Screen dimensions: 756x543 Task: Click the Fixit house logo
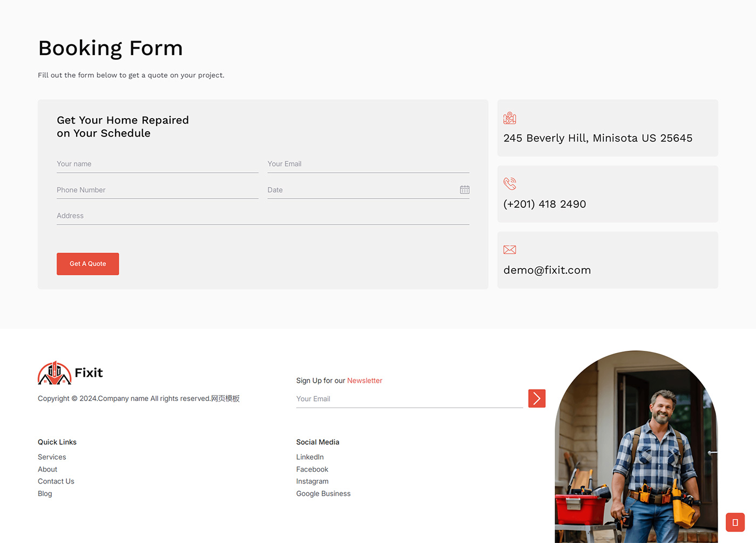click(x=55, y=372)
